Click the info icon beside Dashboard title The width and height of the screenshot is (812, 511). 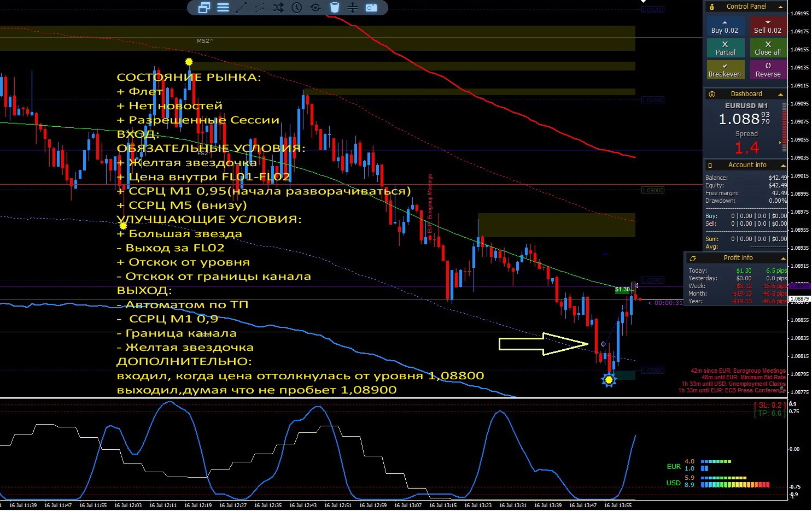(x=712, y=94)
